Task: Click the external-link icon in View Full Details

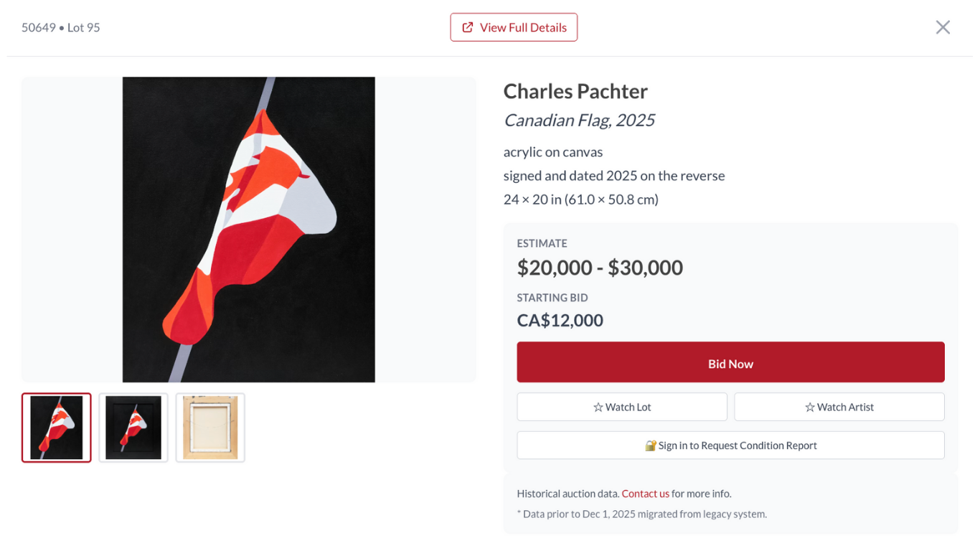Action: [468, 27]
